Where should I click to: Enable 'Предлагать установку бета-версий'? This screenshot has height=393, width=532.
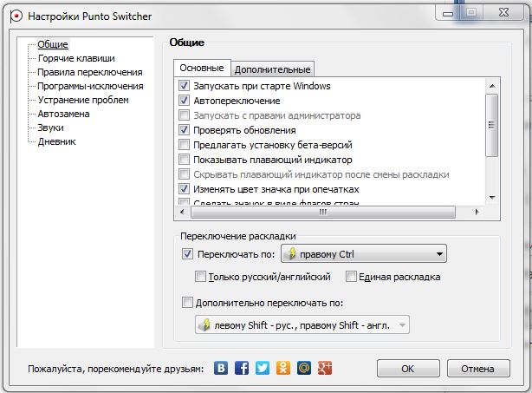(x=184, y=145)
